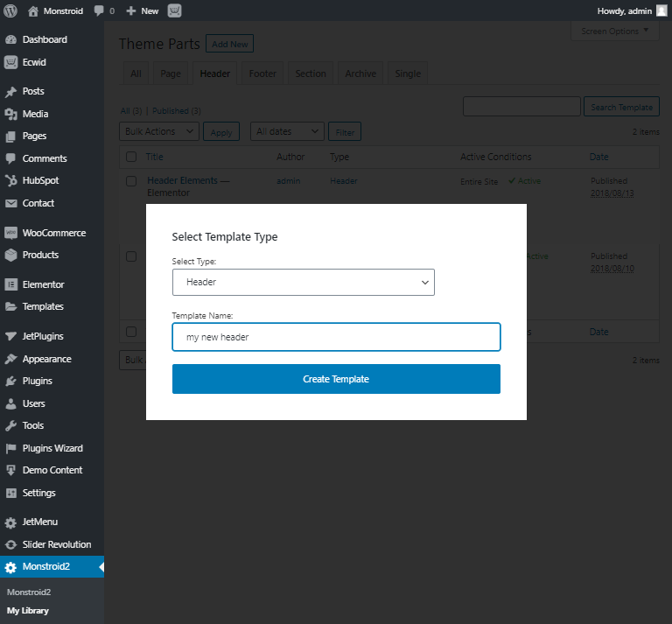
Task: Click the Create Template button
Action: pyautogui.click(x=336, y=379)
